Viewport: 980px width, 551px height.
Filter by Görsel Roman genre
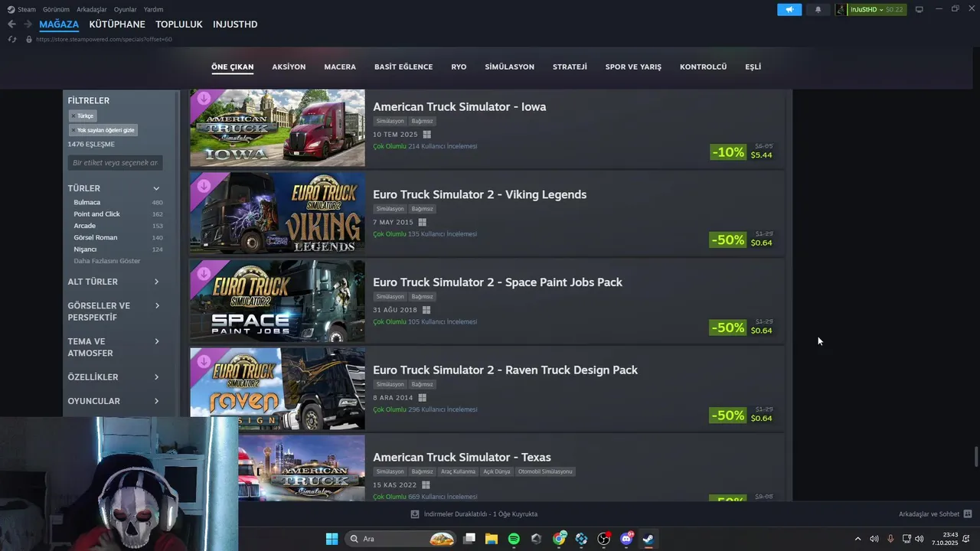[x=95, y=237]
